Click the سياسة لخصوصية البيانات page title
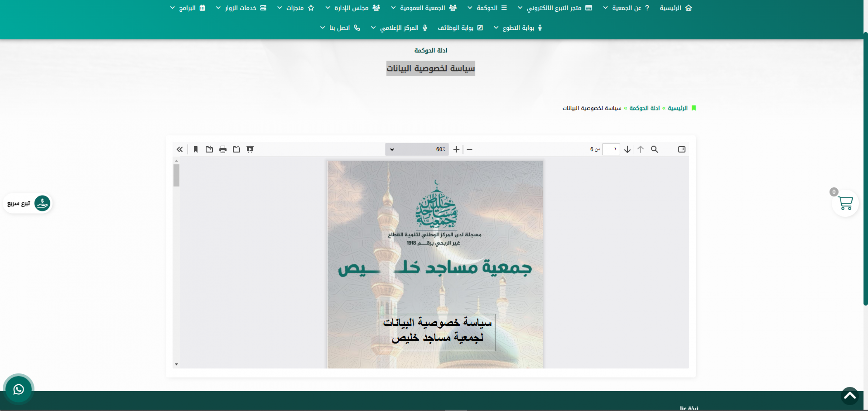868x411 pixels. click(x=431, y=68)
